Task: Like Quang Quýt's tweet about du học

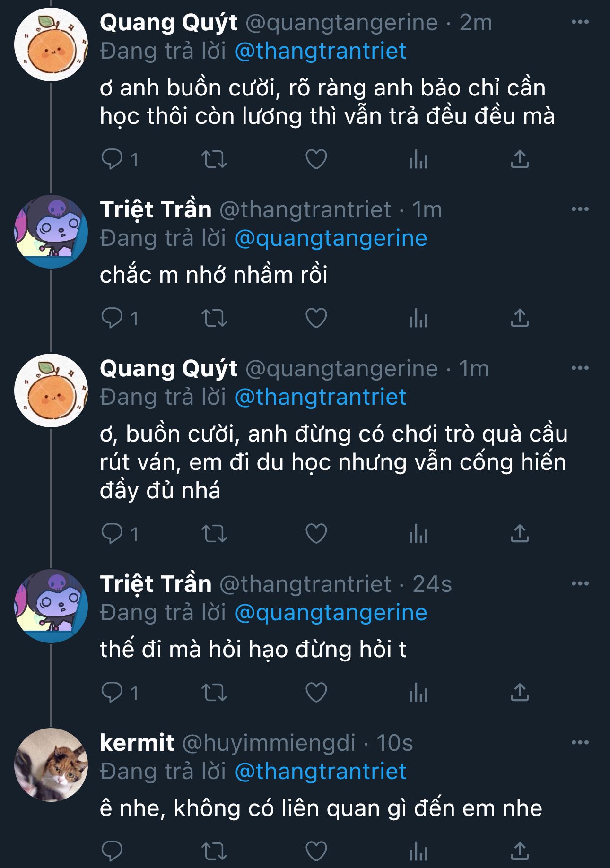Action: pos(316,533)
